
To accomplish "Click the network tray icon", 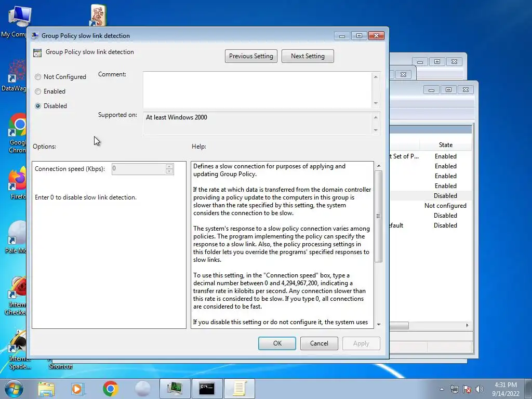I will pyautogui.click(x=454, y=389).
